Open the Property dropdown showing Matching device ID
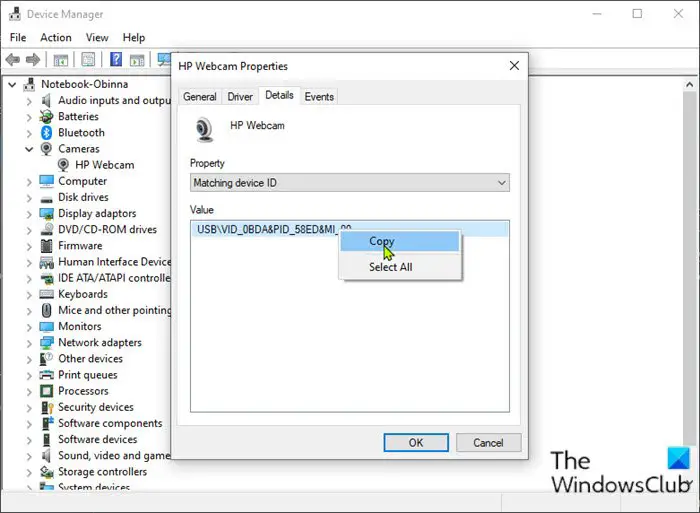The height and width of the screenshot is (513, 700). (x=350, y=183)
